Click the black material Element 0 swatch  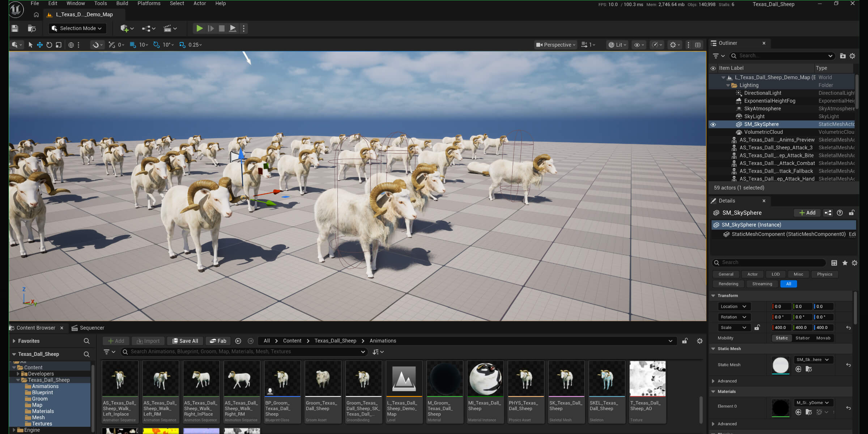point(780,408)
